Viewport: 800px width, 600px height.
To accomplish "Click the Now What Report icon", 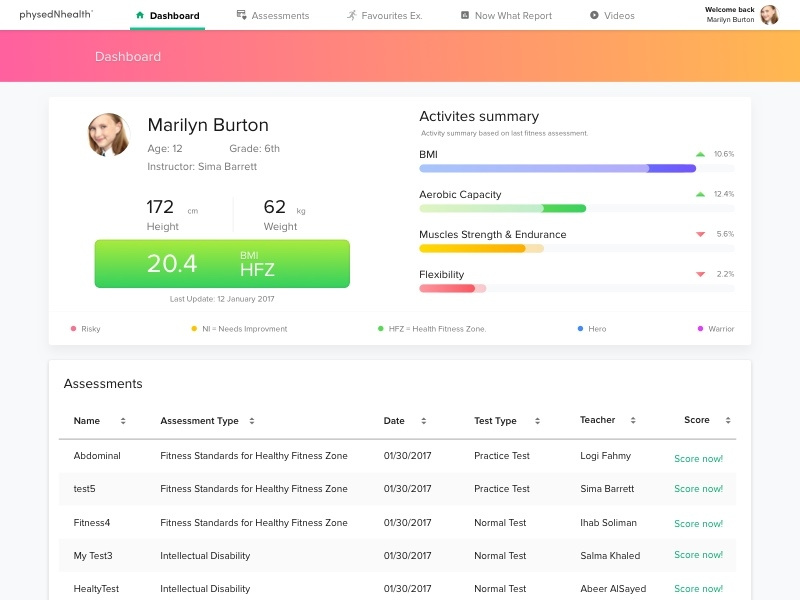I will pyautogui.click(x=463, y=15).
